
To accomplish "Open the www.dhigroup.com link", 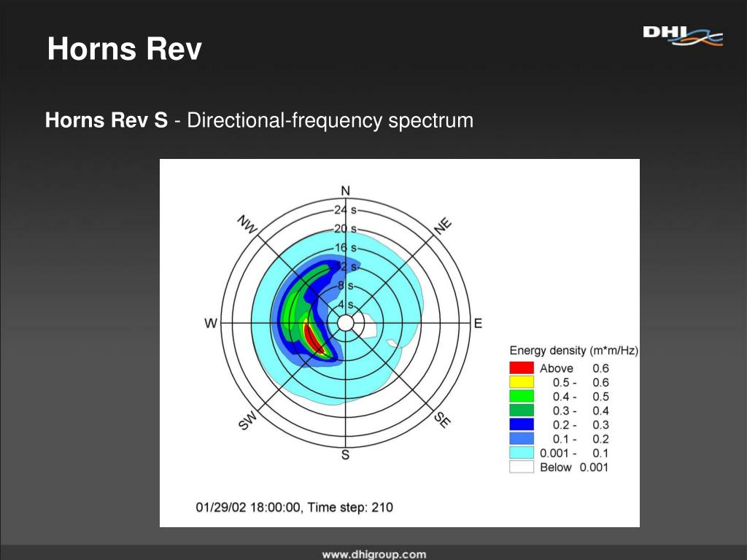I will coord(374,554).
